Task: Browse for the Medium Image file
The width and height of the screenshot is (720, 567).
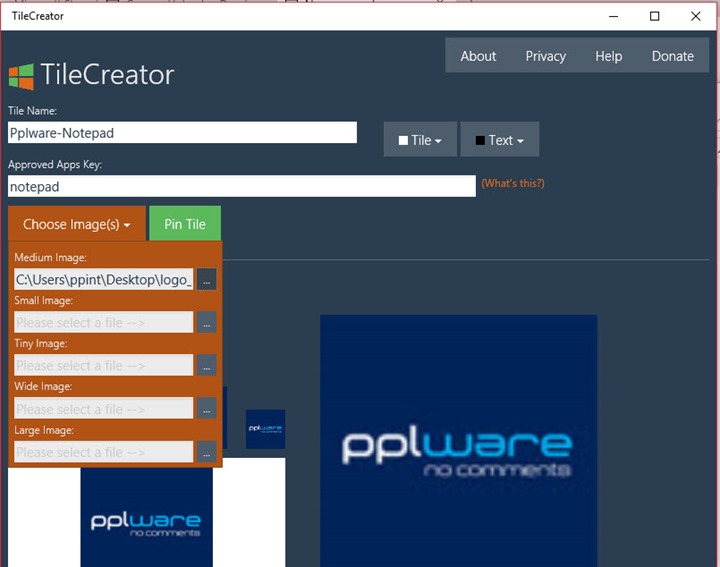Action: [x=207, y=279]
